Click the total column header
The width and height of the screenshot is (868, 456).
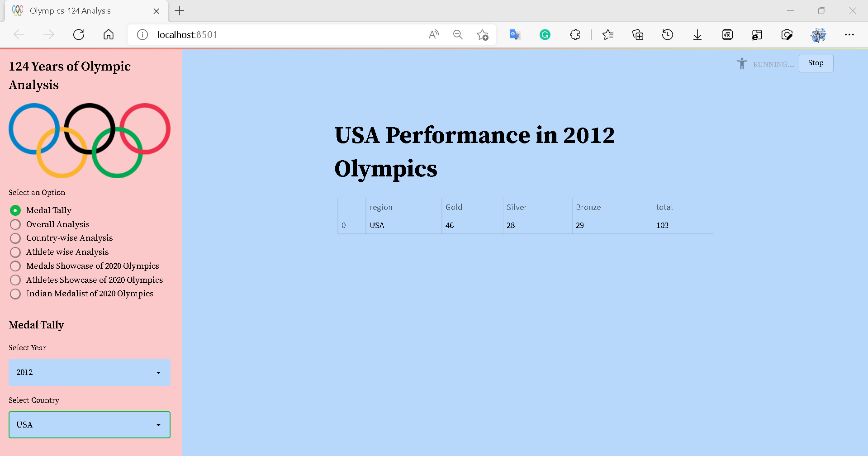pyautogui.click(x=683, y=207)
